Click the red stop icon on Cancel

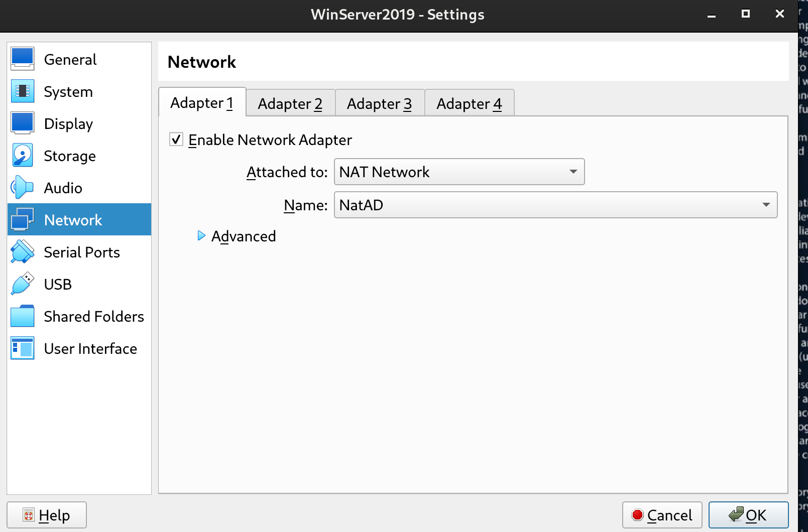(x=638, y=515)
